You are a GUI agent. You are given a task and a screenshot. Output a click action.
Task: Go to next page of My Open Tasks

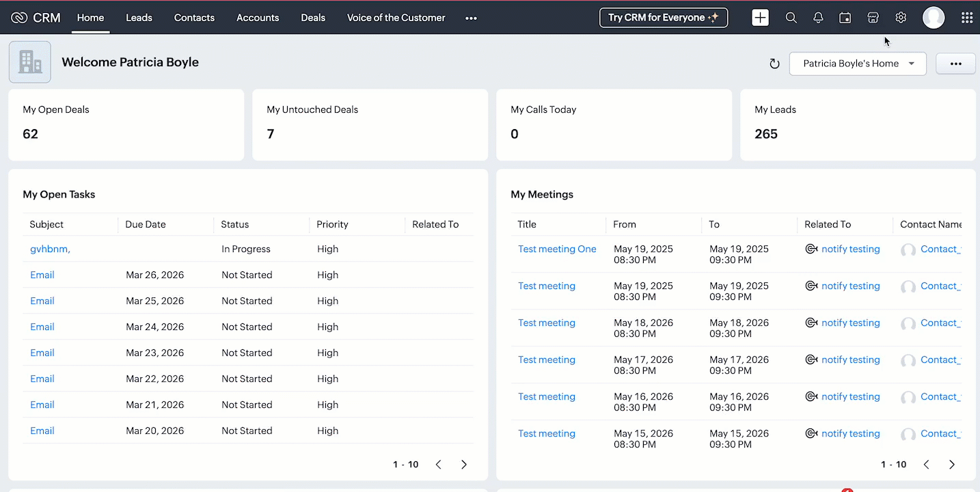coord(464,465)
